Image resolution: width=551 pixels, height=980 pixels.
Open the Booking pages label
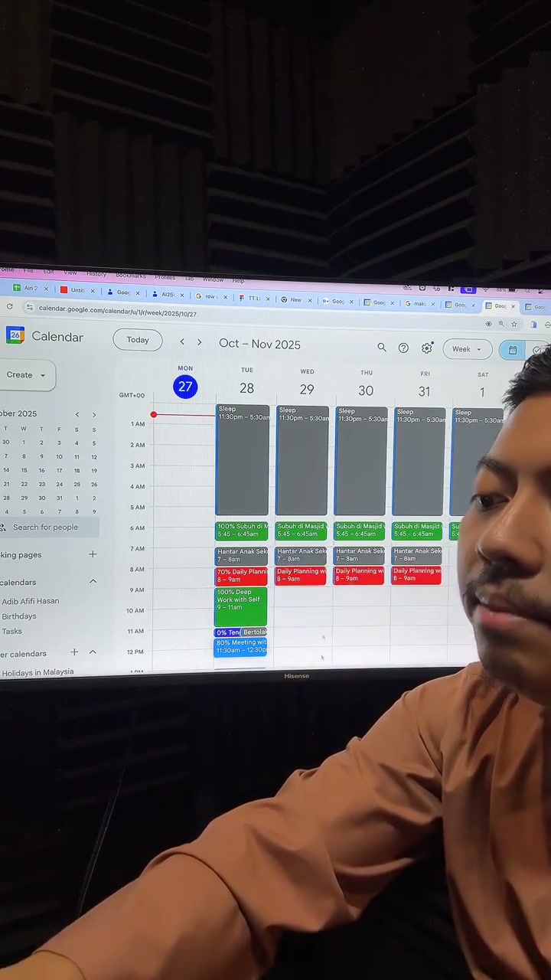(21, 555)
